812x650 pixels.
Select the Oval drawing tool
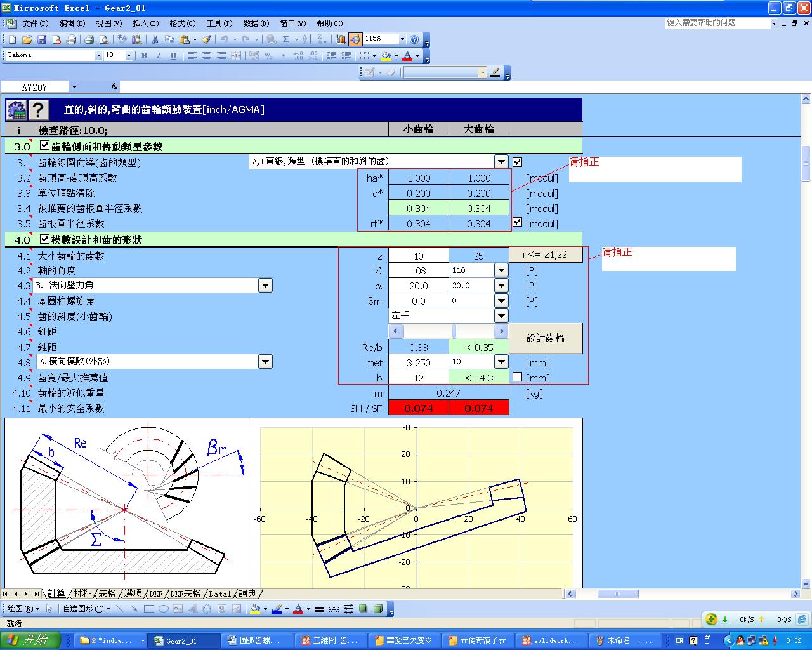[x=164, y=609]
